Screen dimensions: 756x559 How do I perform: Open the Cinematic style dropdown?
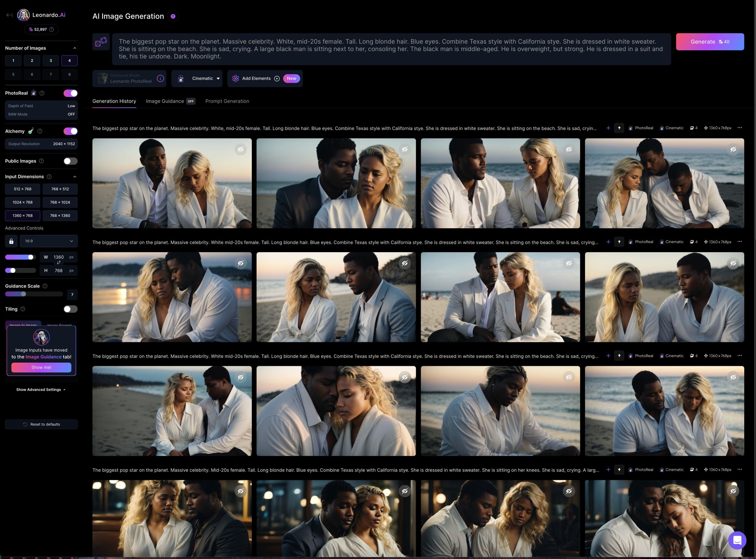pos(197,79)
